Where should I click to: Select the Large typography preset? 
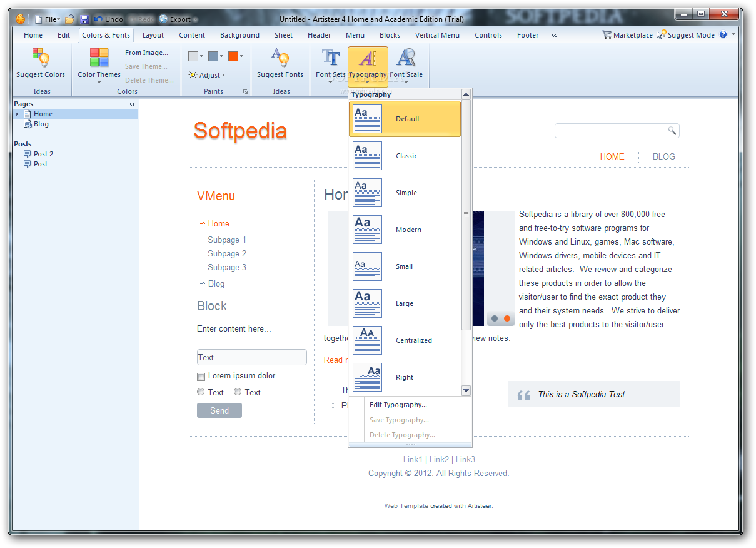[x=405, y=303]
